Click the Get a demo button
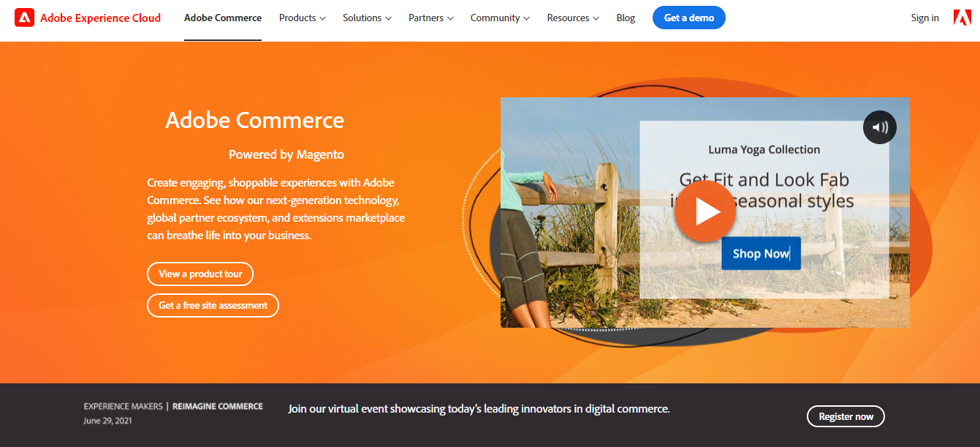The width and height of the screenshot is (980, 447). pyautogui.click(x=689, y=18)
